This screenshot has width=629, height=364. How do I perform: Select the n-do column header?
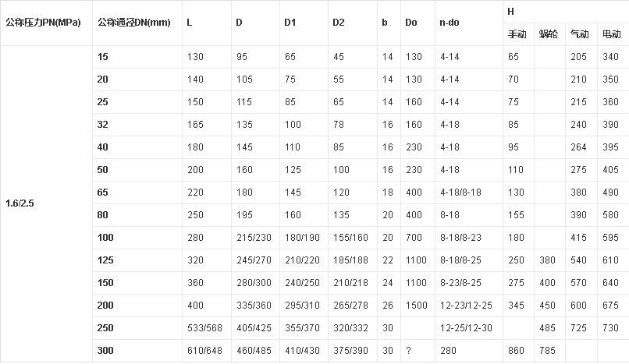click(x=450, y=21)
